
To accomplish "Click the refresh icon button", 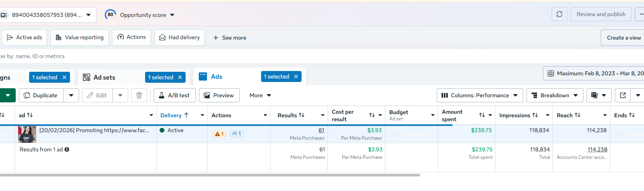I will click(559, 14).
